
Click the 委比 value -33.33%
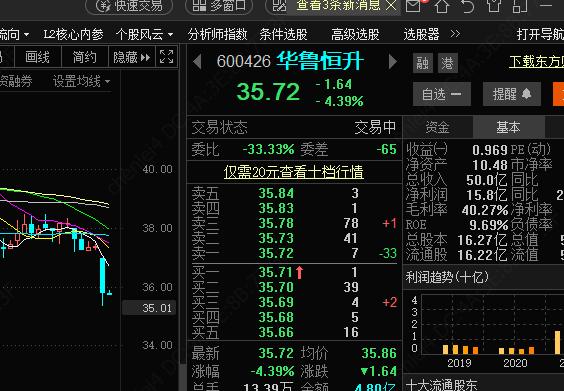[x=268, y=149]
